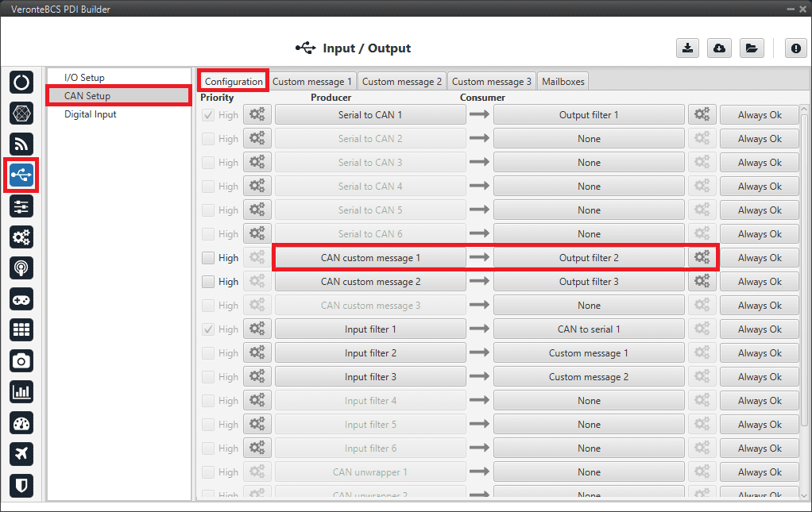This screenshot has height=512, width=812.
Task: Open the sliders control sidebar icon
Action: (21, 206)
